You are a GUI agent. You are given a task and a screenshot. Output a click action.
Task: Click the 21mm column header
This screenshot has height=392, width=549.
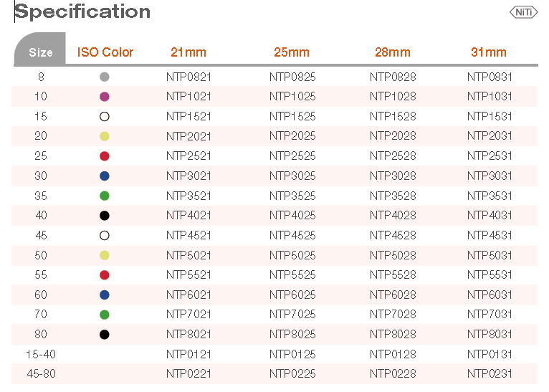tap(188, 52)
